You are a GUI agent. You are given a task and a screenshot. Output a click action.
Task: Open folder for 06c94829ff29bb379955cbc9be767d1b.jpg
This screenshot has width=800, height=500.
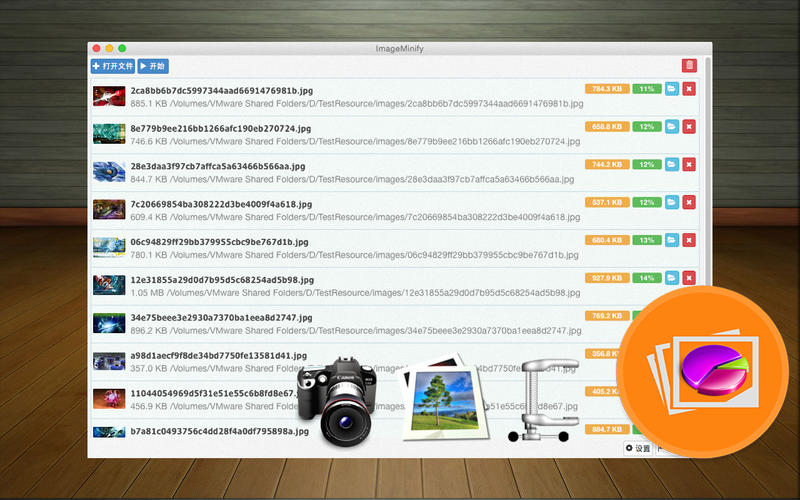point(672,240)
